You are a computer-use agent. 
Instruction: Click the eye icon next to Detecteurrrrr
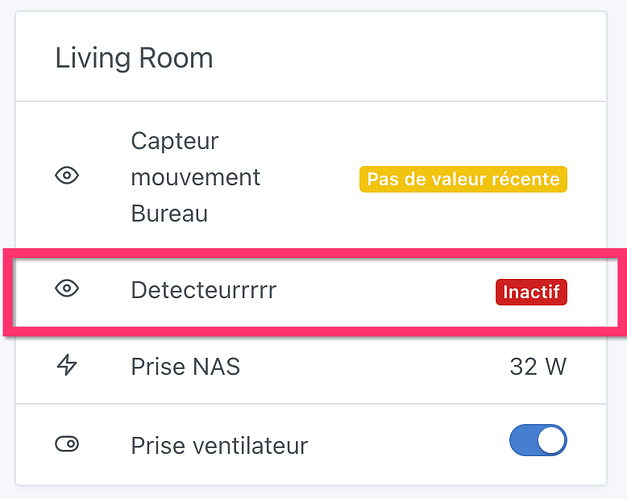pos(67,289)
